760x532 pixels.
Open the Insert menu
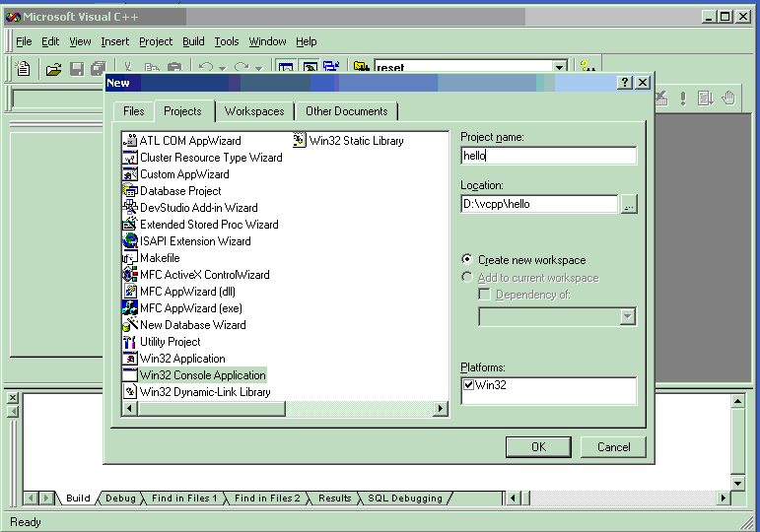(115, 41)
